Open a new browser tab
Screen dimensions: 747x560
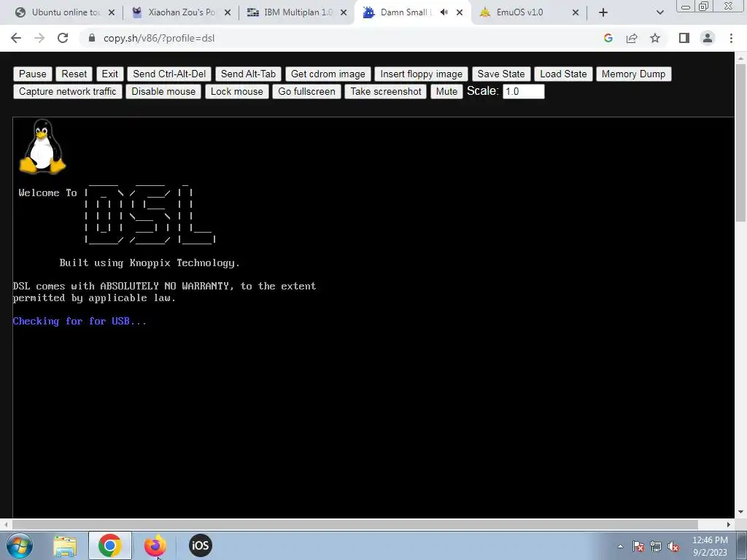pos(603,13)
